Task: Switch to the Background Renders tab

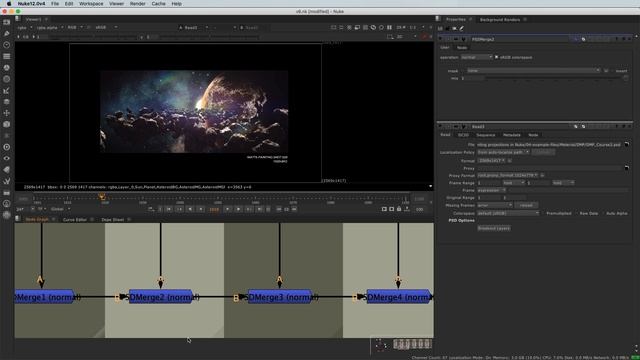Action: point(500,20)
